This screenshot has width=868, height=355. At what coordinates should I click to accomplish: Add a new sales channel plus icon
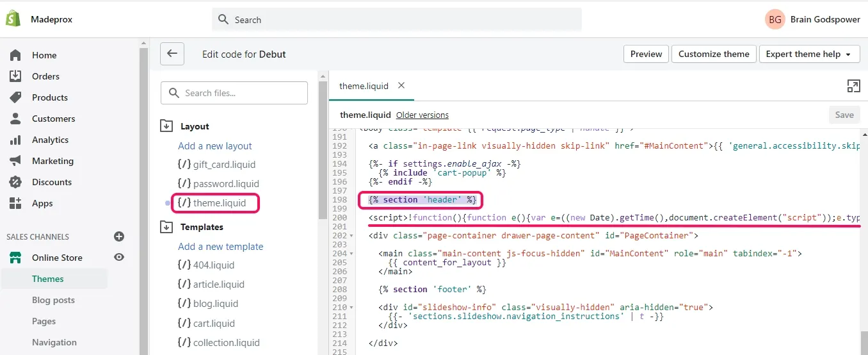click(119, 236)
